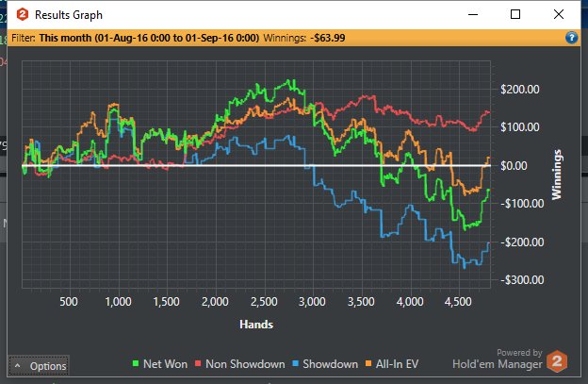Click the Showdown legend label
This screenshot has width=588, height=384.
331,364
